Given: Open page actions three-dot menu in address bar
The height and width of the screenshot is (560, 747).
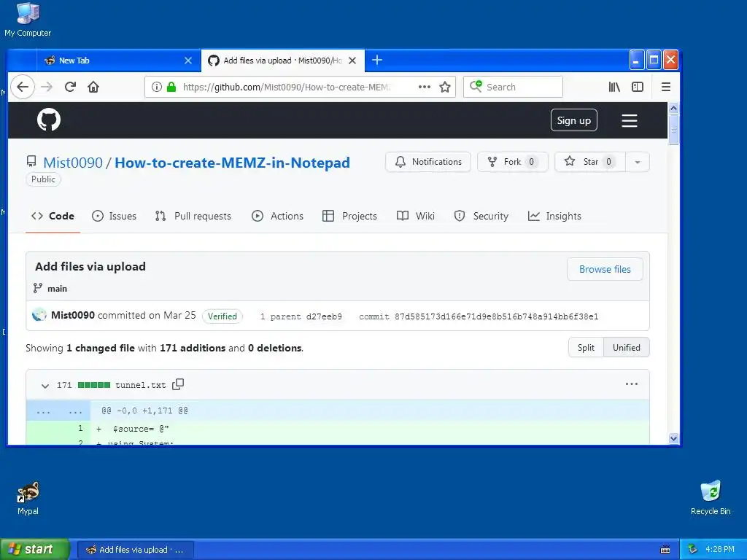Looking at the screenshot, I should (424, 87).
